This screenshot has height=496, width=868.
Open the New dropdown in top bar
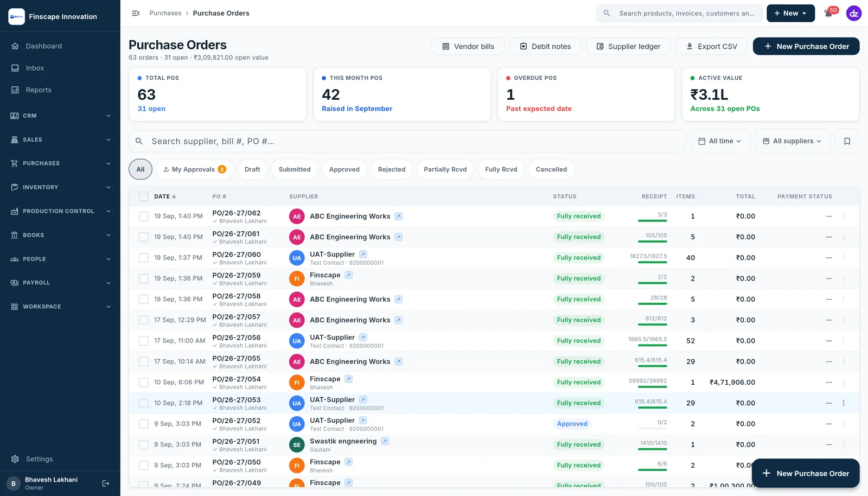pos(790,13)
